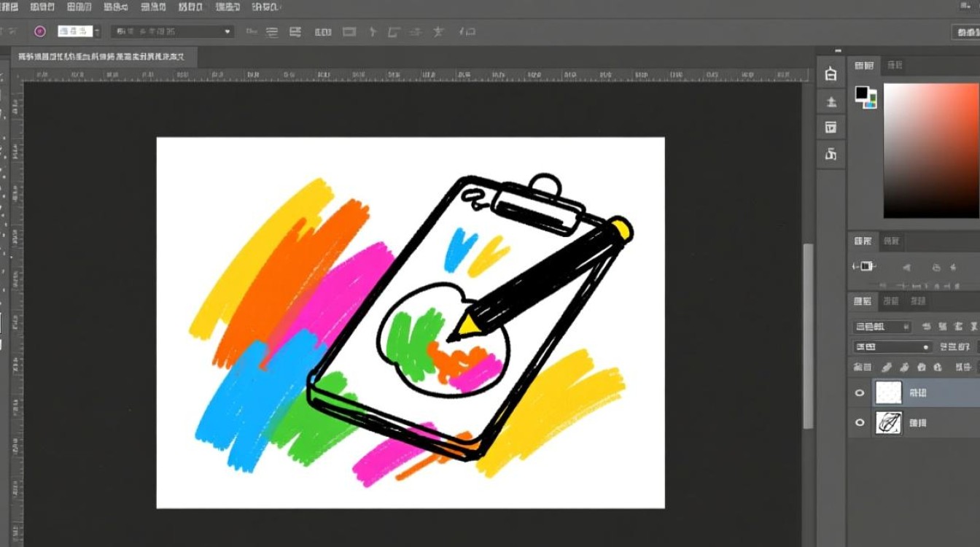Click the second icon in collapsed panel dock

point(831,101)
